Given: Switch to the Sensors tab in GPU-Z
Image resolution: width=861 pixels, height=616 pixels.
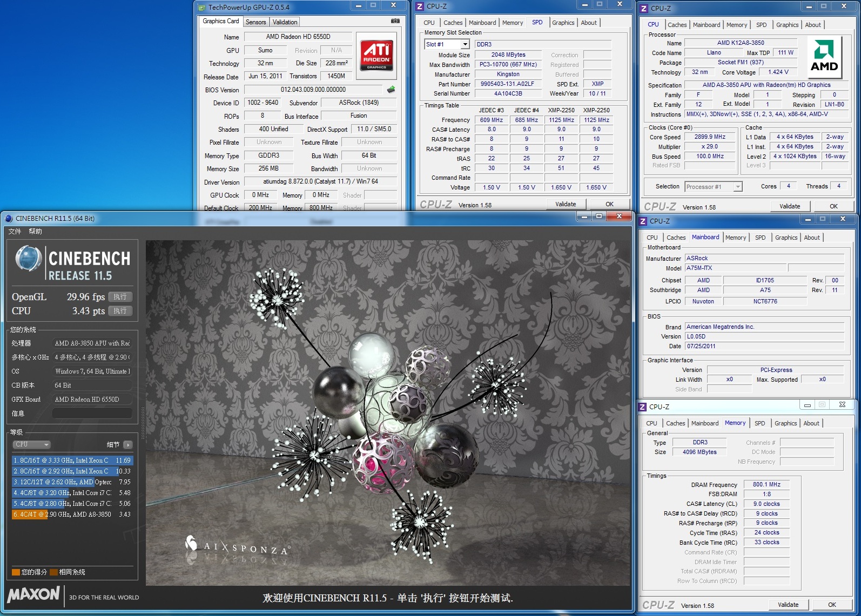Looking at the screenshot, I should coord(255,22).
